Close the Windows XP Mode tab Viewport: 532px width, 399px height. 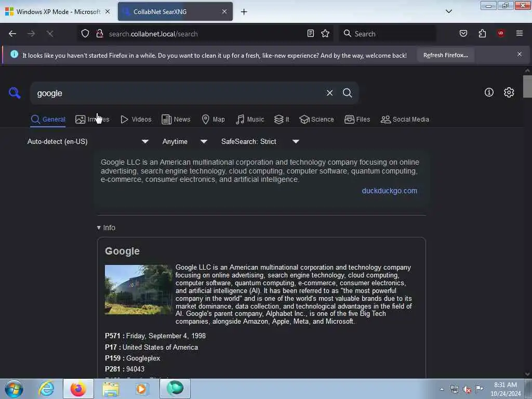click(108, 11)
